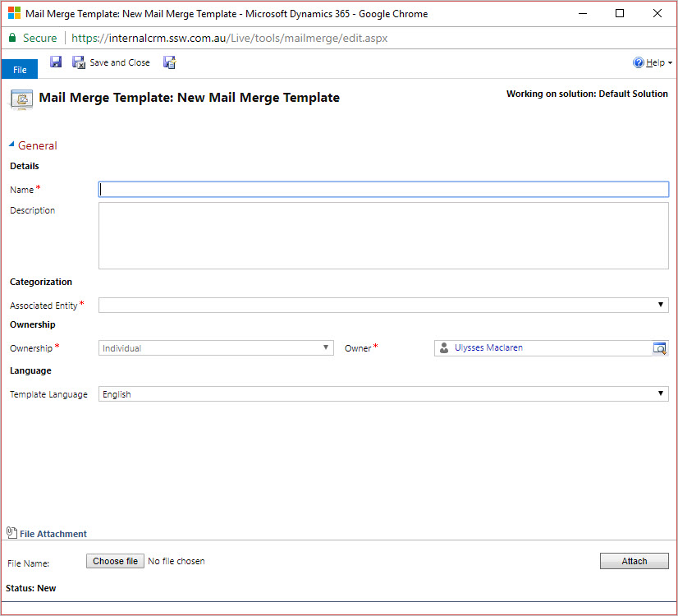Open the Template Language dropdown

click(383, 394)
